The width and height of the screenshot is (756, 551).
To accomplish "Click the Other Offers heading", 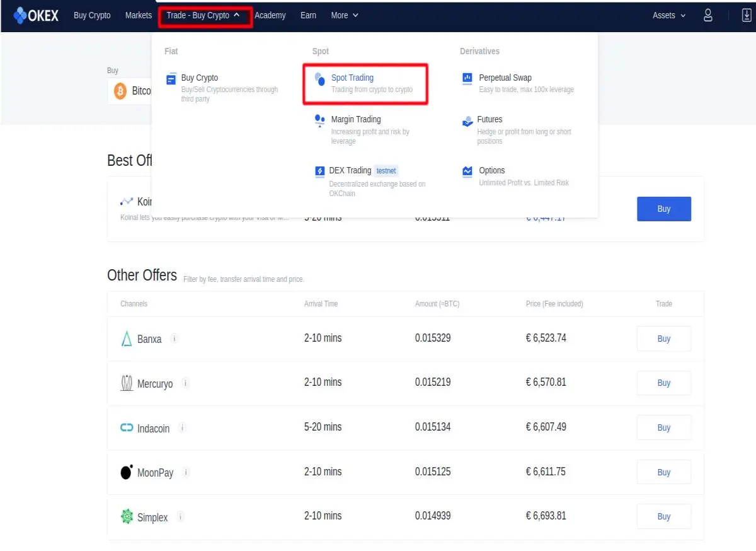I will click(142, 275).
